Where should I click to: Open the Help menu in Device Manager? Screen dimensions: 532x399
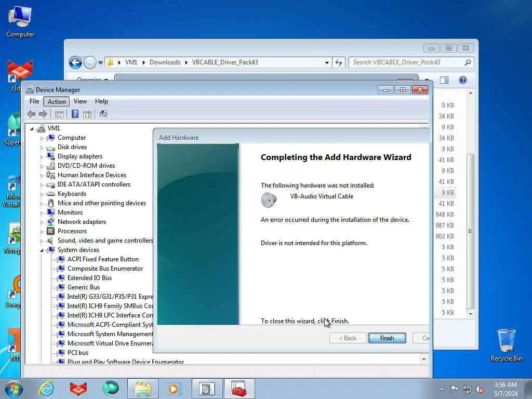(101, 101)
